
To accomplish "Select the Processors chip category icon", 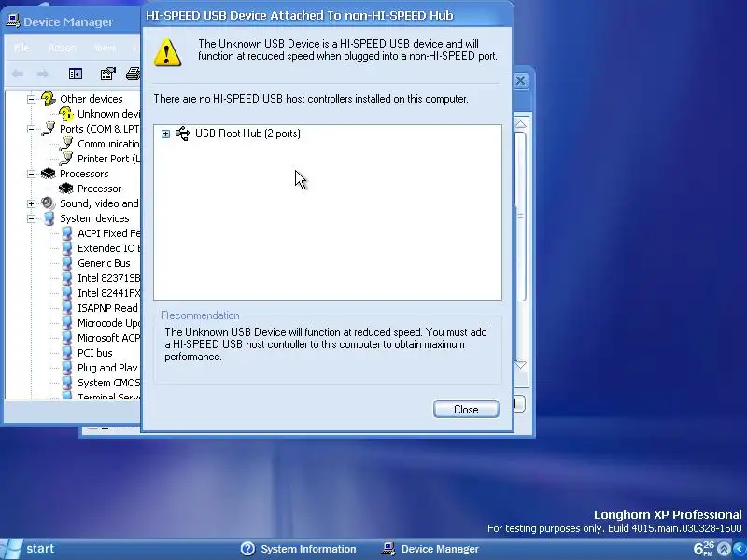I will [49, 174].
